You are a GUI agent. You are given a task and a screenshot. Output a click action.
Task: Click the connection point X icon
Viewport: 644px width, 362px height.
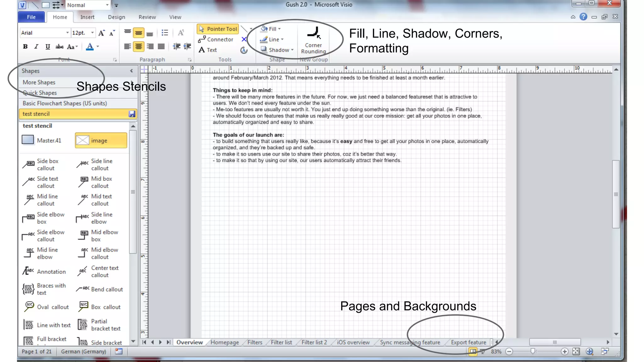[x=244, y=39]
